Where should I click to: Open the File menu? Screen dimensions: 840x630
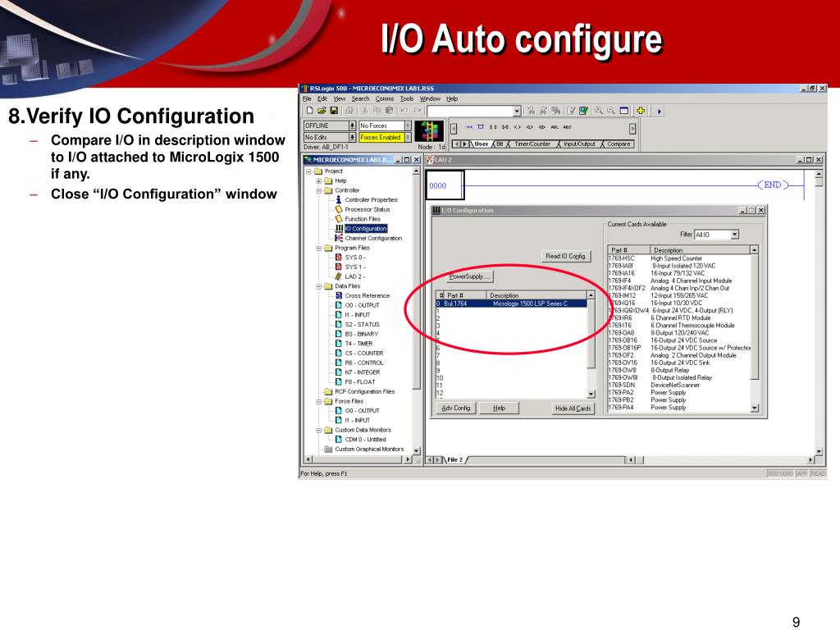click(307, 98)
